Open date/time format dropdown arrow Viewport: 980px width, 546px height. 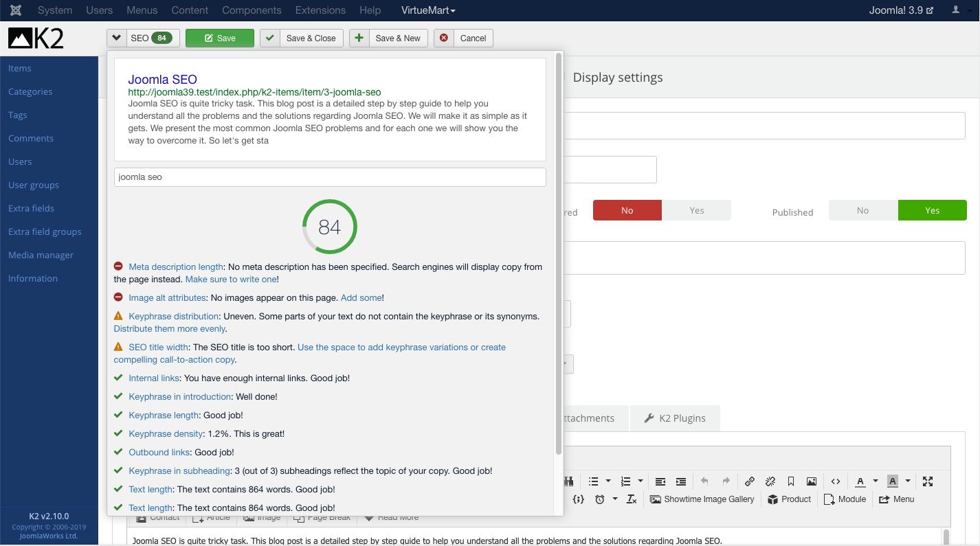tap(614, 499)
